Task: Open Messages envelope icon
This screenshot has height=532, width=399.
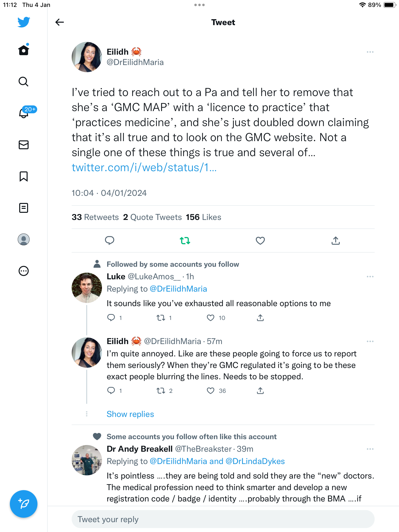Action: [x=24, y=145]
